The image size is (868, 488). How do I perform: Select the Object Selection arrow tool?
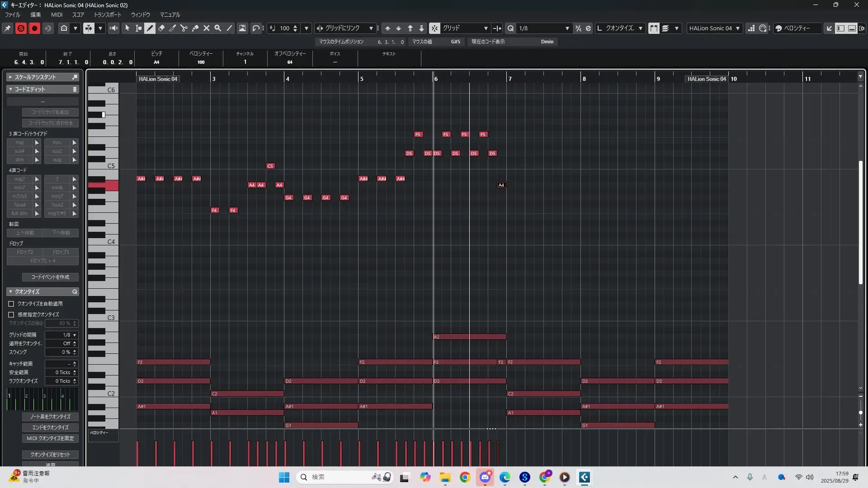click(x=127, y=28)
